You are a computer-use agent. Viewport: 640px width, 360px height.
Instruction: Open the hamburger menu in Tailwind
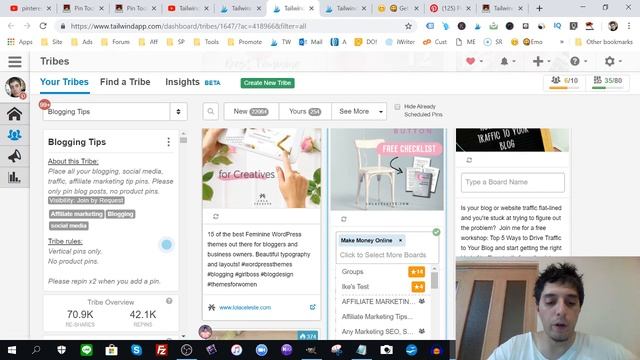tap(15, 62)
